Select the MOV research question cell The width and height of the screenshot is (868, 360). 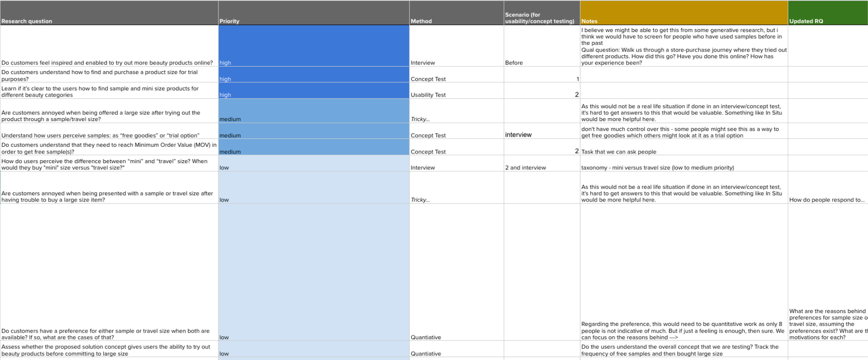click(x=108, y=148)
